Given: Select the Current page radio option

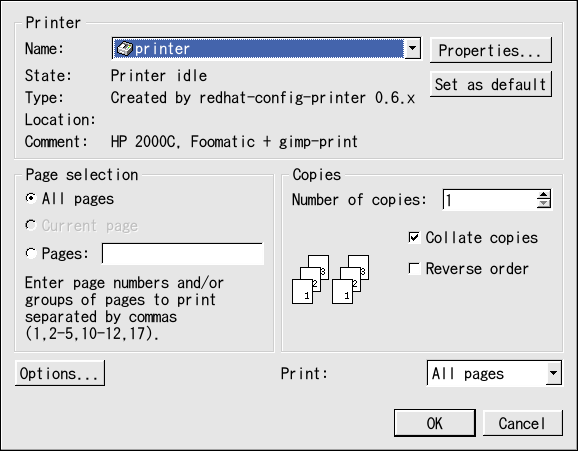Looking at the screenshot, I should click(31, 225).
